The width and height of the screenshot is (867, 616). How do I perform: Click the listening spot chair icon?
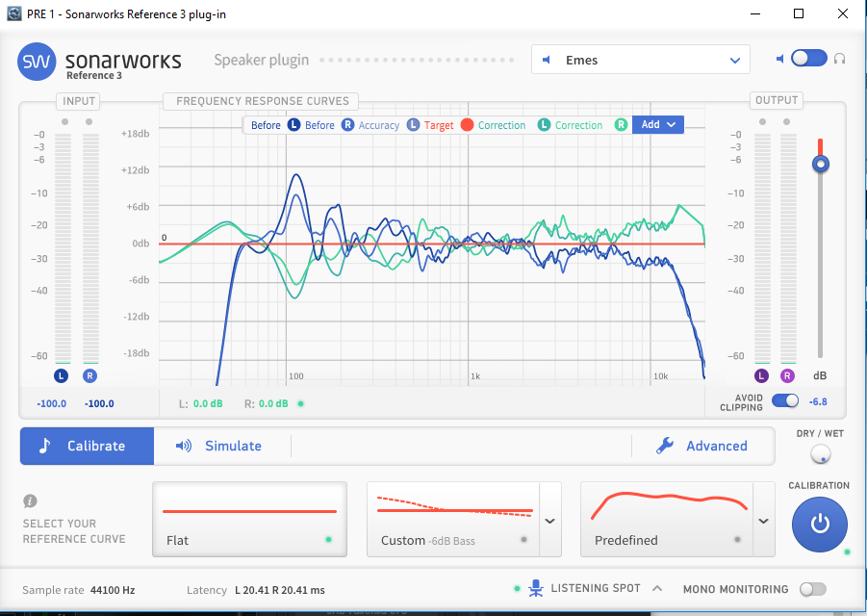(x=535, y=588)
